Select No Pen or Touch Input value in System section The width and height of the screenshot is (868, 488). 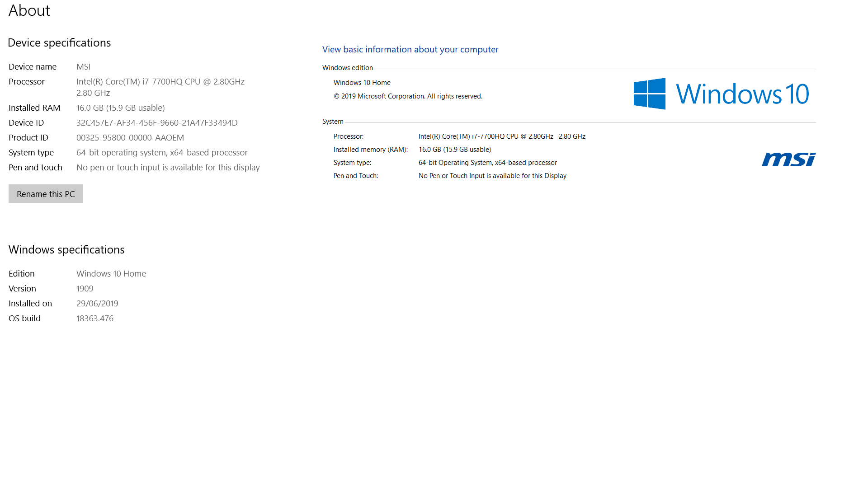coord(492,175)
